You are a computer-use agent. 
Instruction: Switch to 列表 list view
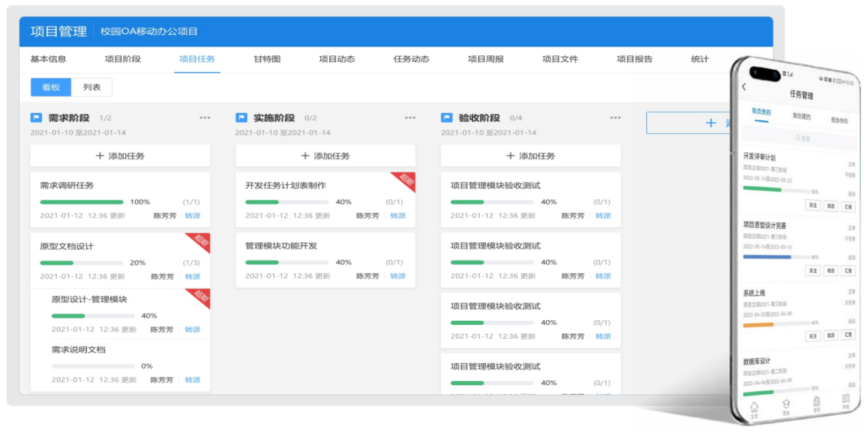[x=92, y=87]
